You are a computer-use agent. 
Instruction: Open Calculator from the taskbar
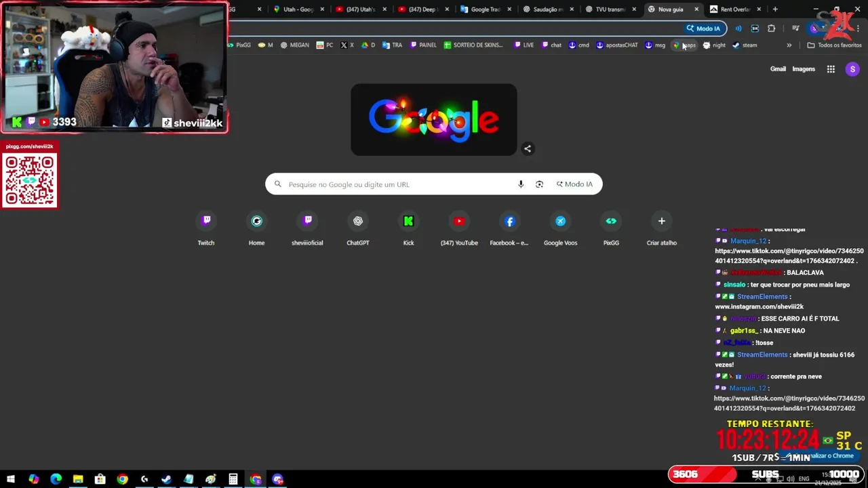click(x=233, y=479)
